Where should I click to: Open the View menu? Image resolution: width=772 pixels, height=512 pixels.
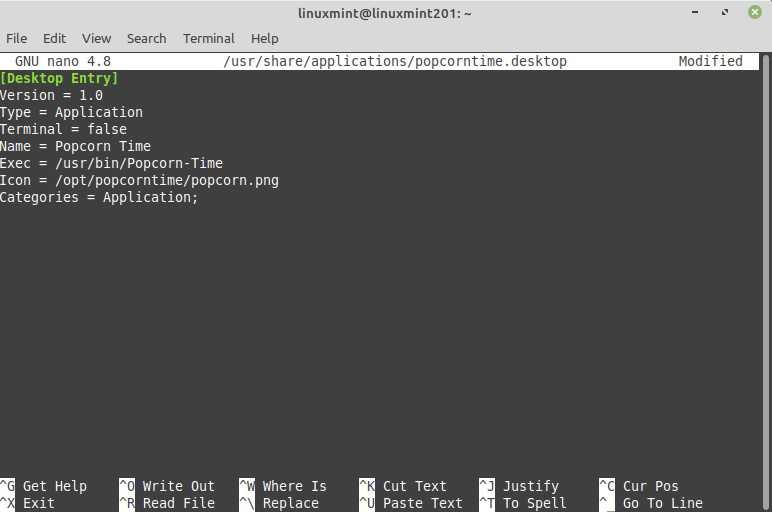(x=96, y=38)
